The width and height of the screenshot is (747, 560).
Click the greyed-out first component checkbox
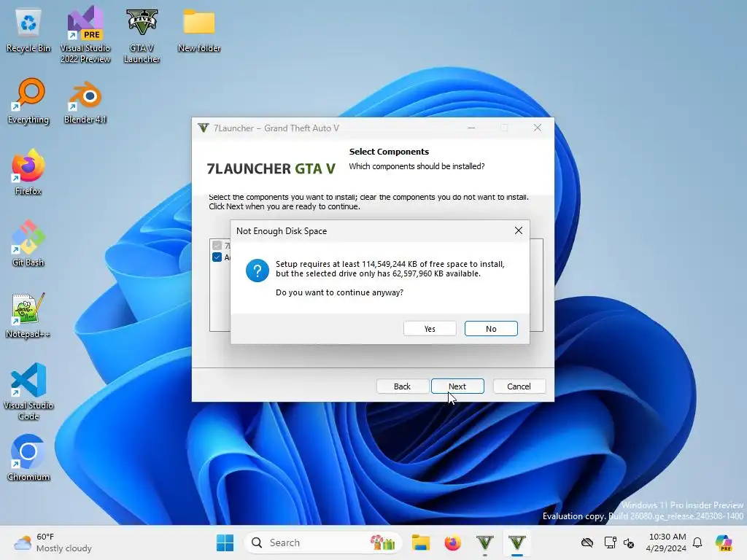click(217, 246)
